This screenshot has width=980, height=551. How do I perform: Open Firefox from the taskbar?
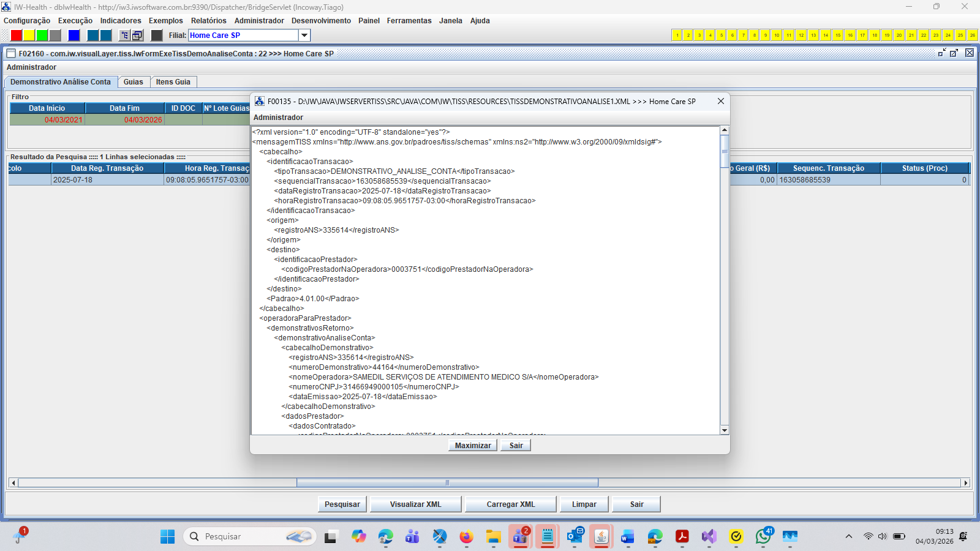pos(466,537)
